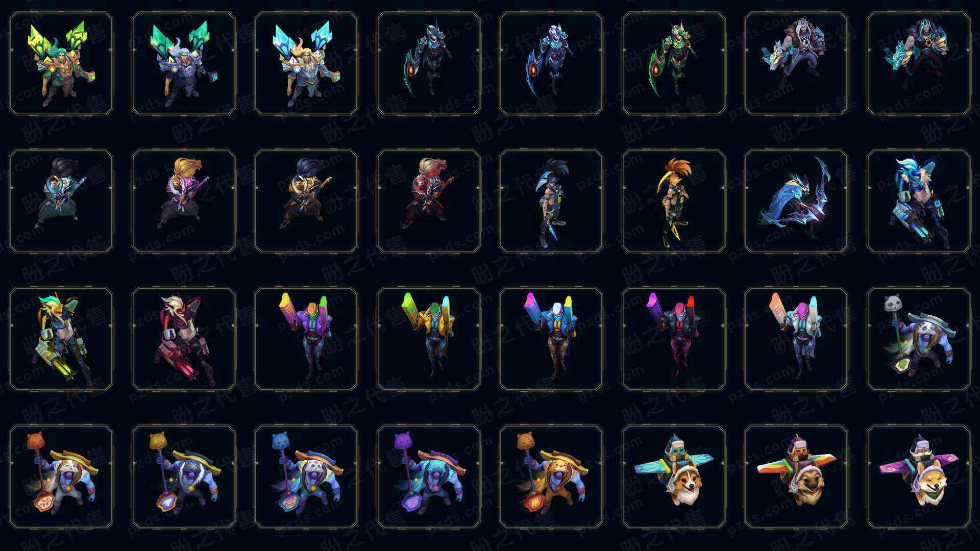The width and height of the screenshot is (980, 551).
Task: Select the black-haired Yasuo skin with blue sword
Action: tap(61, 201)
